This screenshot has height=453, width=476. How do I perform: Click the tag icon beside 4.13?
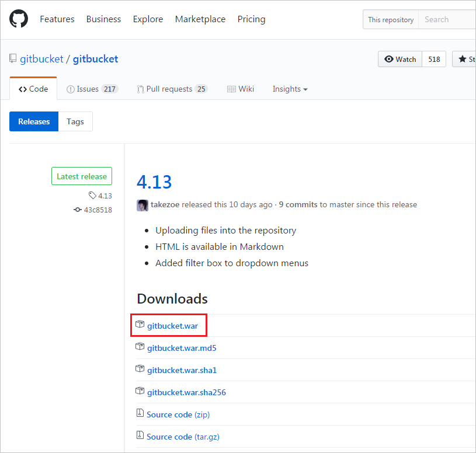click(92, 195)
